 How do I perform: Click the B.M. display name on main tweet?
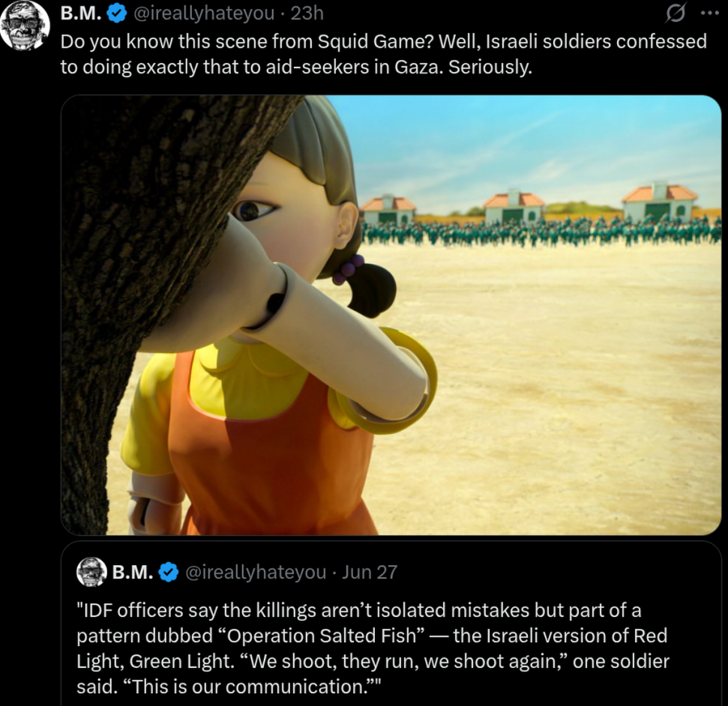click(x=81, y=13)
